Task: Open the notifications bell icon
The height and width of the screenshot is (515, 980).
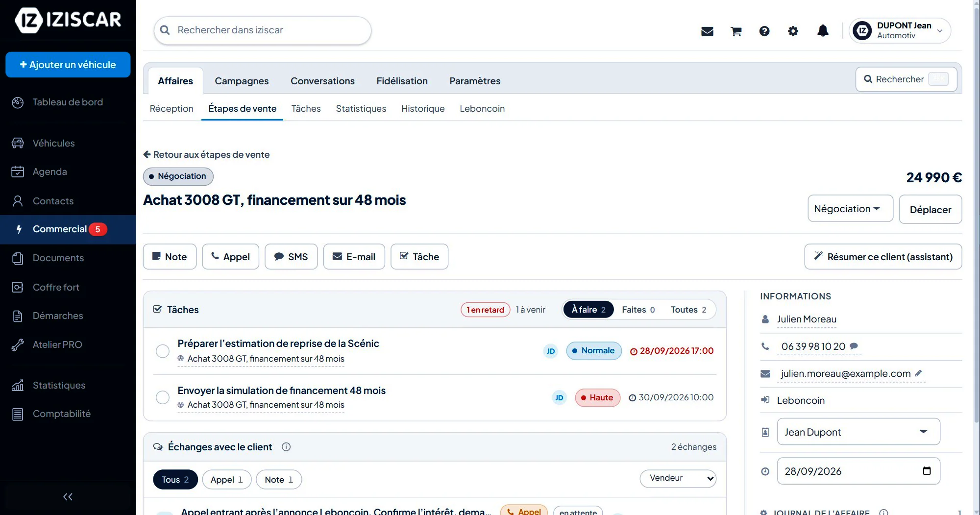Action: click(x=823, y=31)
